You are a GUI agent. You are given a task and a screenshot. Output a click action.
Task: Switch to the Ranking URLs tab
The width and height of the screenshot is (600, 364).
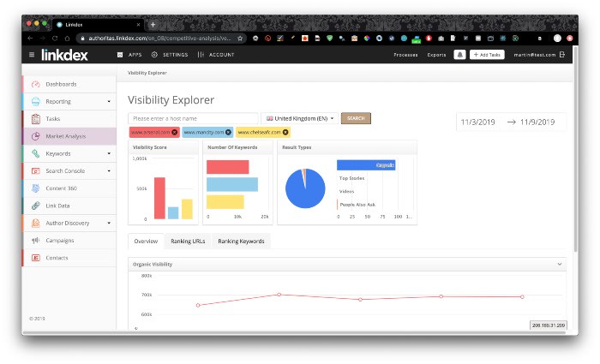pos(188,242)
